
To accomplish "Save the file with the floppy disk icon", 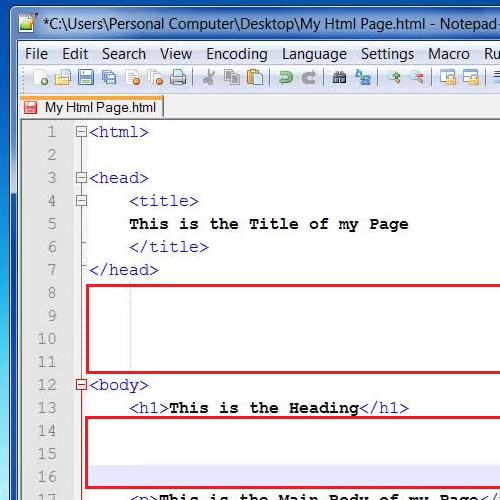I will coord(86,77).
